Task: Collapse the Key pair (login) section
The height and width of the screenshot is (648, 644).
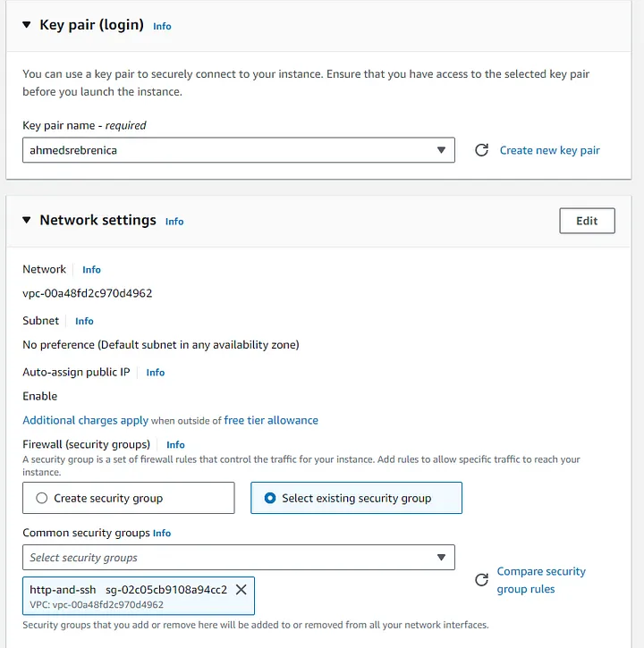Action: [26, 25]
